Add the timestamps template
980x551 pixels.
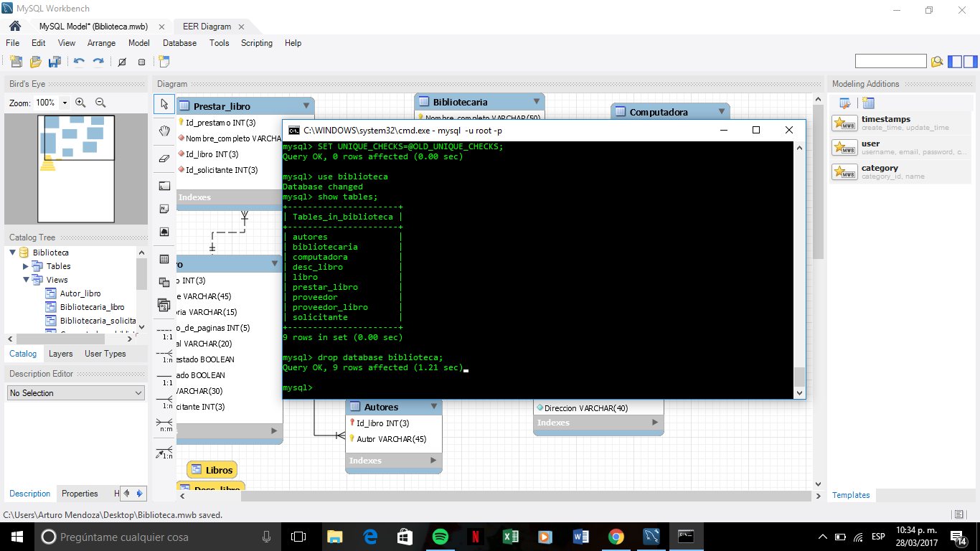pyautogui.click(x=902, y=123)
